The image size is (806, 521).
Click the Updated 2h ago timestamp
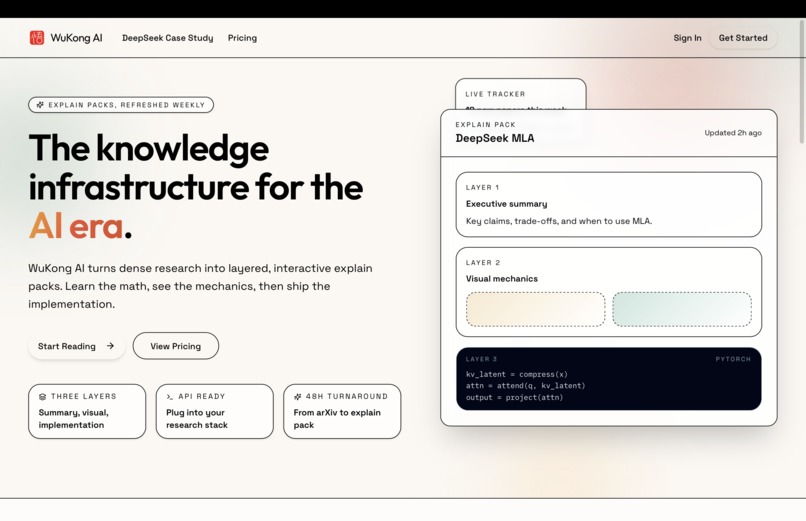(x=733, y=133)
